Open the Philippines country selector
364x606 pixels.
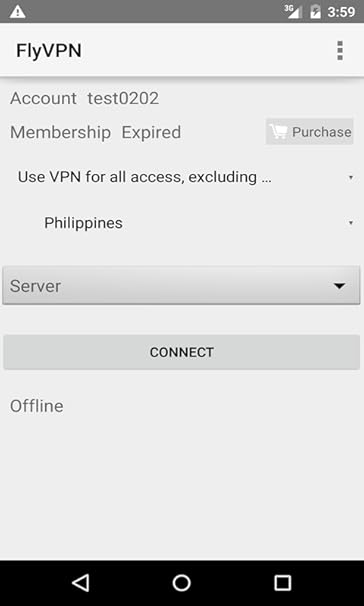(182, 223)
